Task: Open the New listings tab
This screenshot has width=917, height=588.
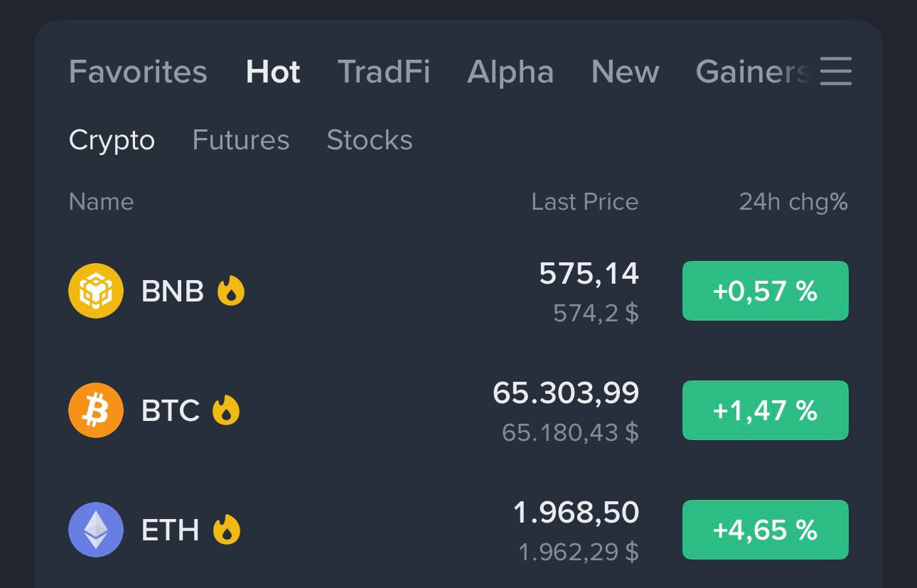Action: pos(626,72)
